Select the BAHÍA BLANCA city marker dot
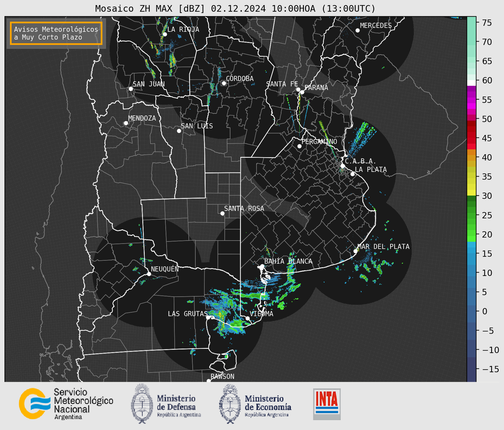Viewport: 504px width, 430px height. tap(262, 266)
